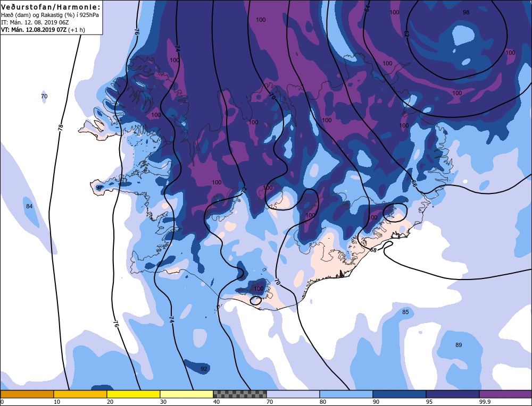This screenshot has width=532, height=406.
Task: Click the '(+1 h)' forecast offset text
Action: 77,30
